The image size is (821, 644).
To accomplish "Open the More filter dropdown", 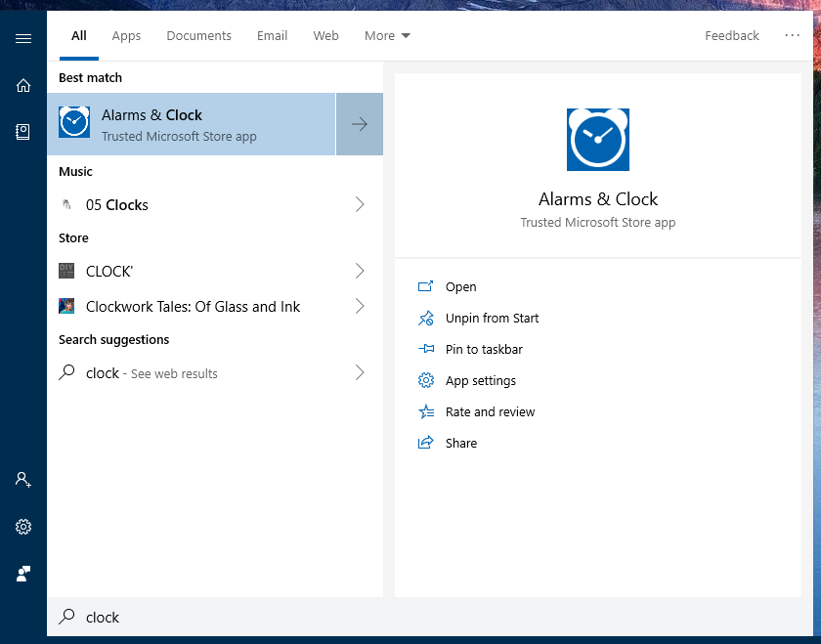I will pyautogui.click(x=387, y=35).
